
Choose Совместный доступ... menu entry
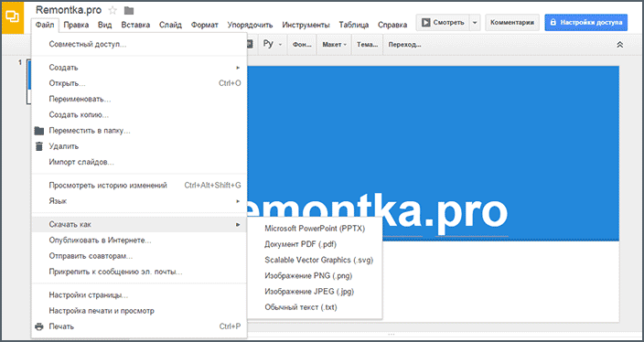point(139,44)
